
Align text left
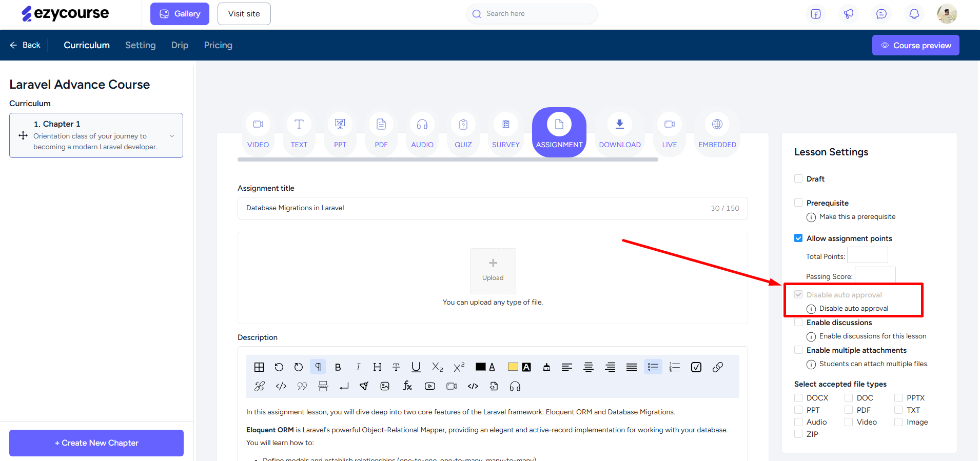[x=567, y=367]
